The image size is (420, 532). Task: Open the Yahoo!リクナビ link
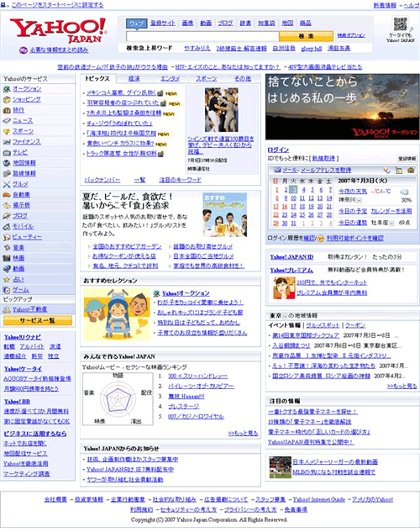coord(23,337)
